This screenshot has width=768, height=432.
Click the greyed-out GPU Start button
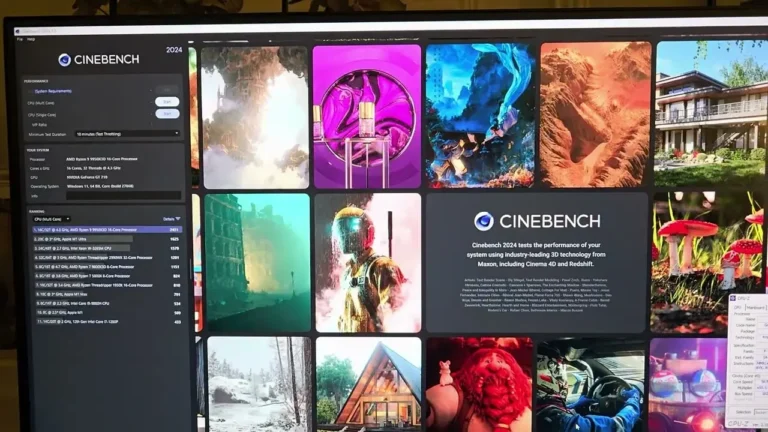(x=167, y=90)
